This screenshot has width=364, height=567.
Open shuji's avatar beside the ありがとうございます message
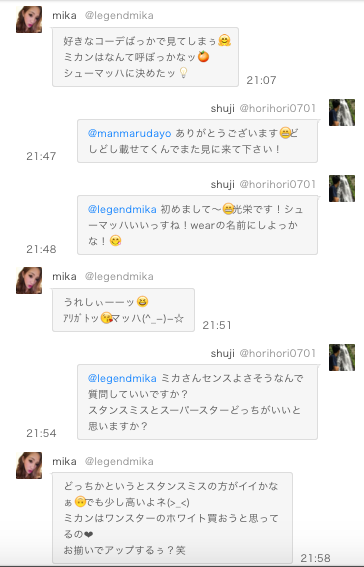pyautogui.click(x=342, y=112)
